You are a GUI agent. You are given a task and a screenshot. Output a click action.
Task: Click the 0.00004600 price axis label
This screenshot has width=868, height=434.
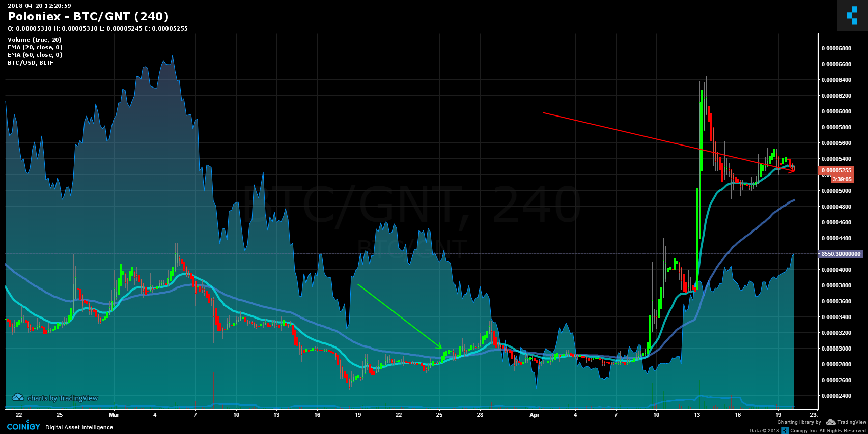point(836,222)
